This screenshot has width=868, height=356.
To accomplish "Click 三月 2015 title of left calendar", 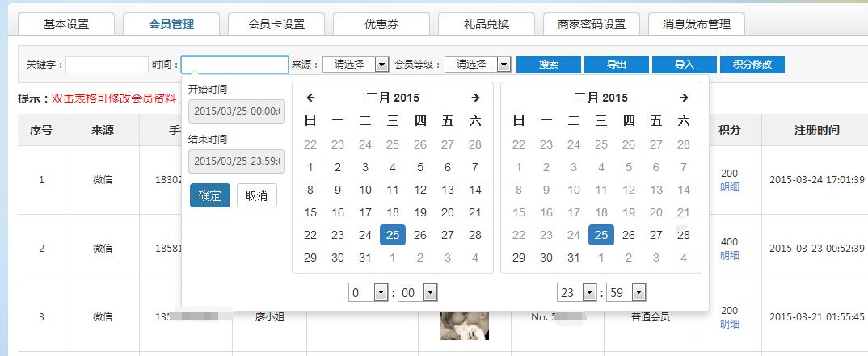I will 393,98.
